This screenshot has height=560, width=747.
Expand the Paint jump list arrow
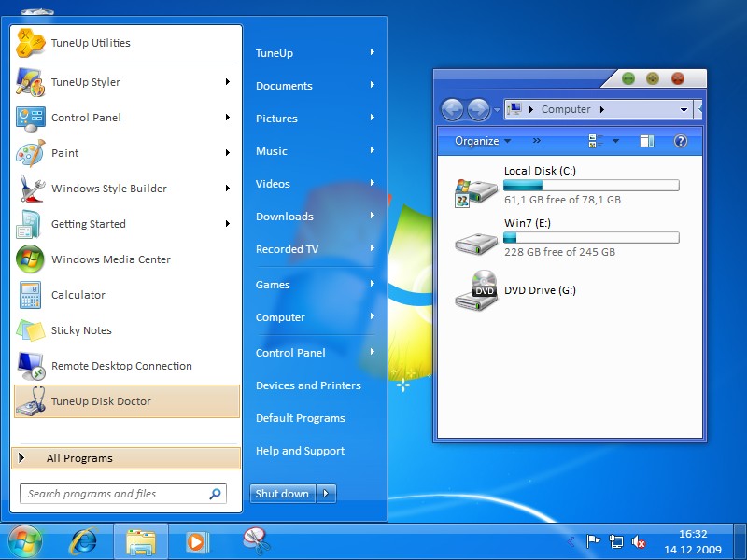228,153
